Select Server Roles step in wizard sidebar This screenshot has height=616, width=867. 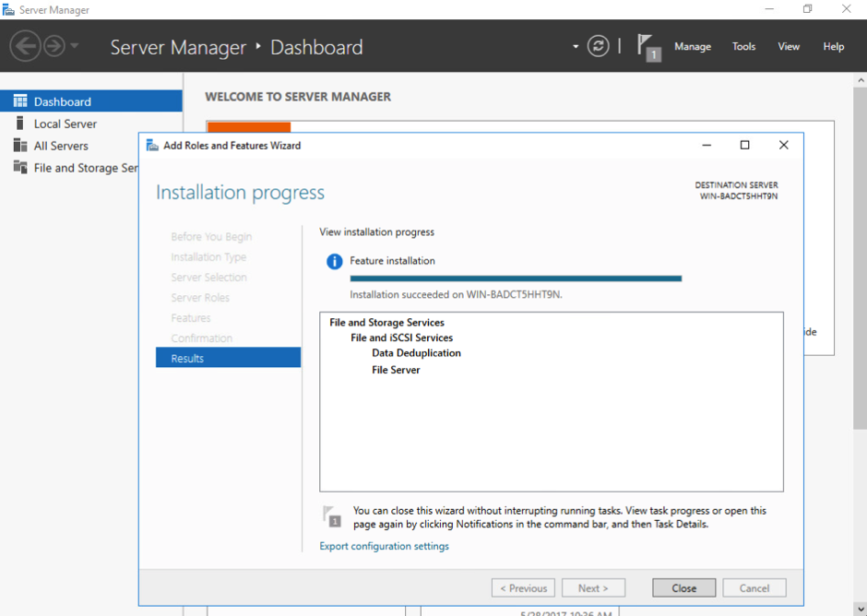(200, 298)
